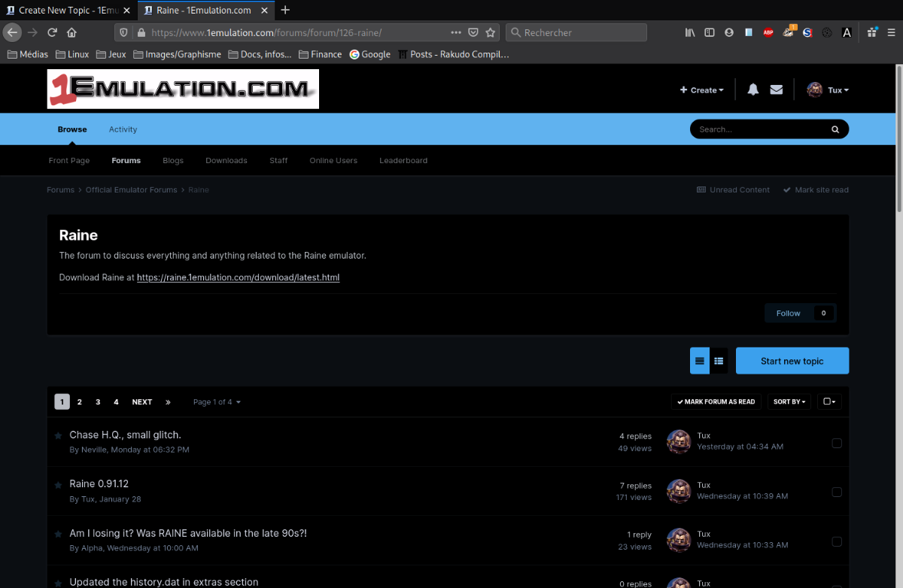Go to page 2 of topics
This screenshot has width=903, height=588.
80,402
